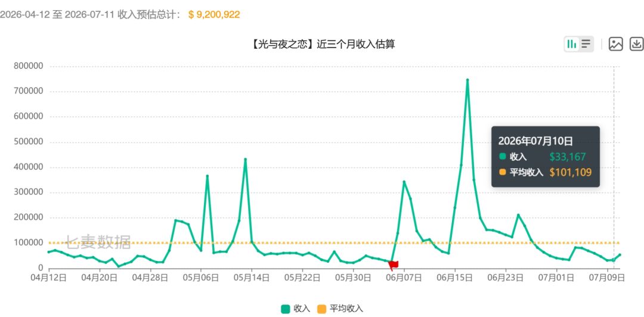Switch to the bar chart view icon
The width and height of the screenshot is (644, 317).
coord(572,43)
